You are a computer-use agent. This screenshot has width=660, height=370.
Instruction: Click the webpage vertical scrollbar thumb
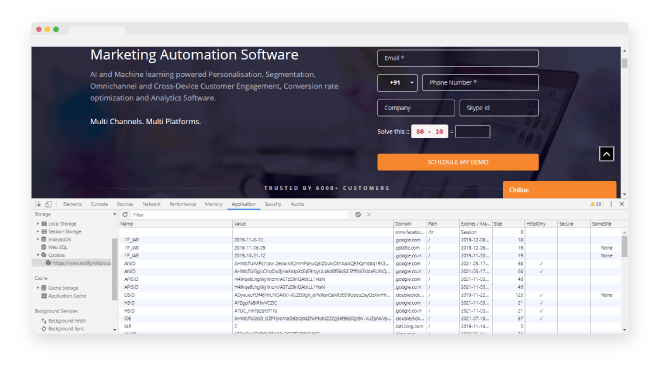(625, 63)
